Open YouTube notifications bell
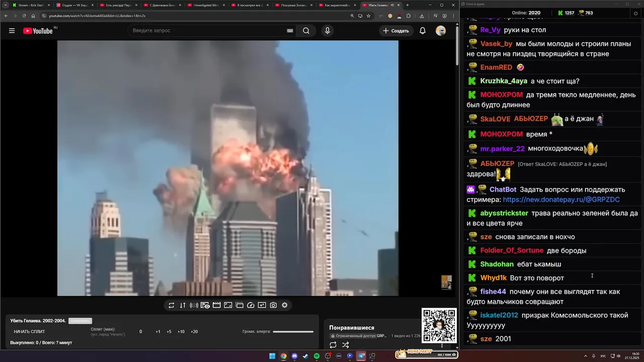The image size is (644, 362). tap(423, 31)
